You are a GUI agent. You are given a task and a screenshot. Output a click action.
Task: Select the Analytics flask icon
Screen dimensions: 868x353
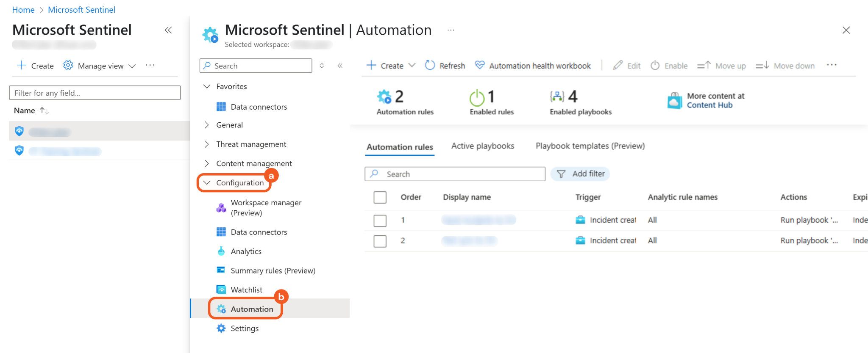coord(221,251)
